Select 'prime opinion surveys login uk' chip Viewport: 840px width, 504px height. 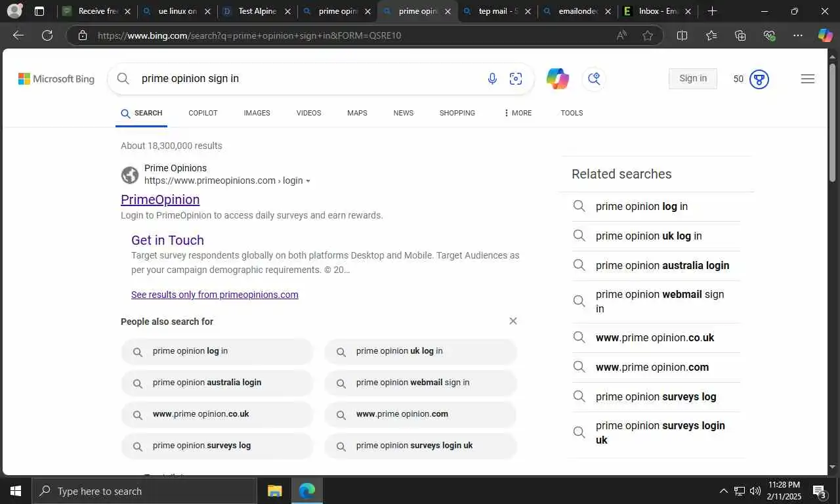421,446
